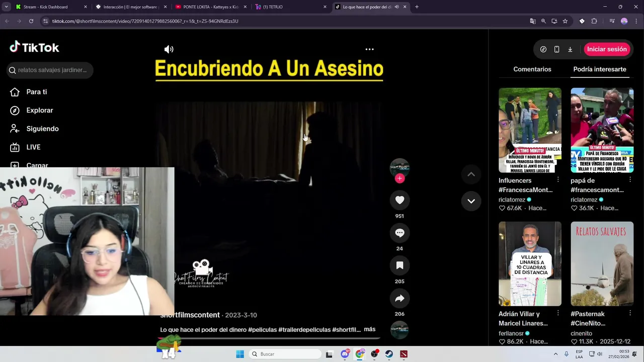The width and height of the screenshot is (644, 362).
Task: Click the translate page icon
Action: 533,21
